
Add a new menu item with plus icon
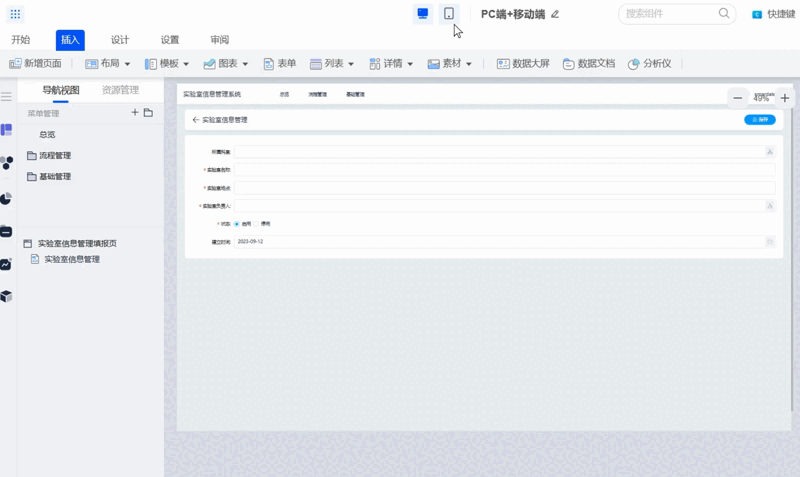tap(135, 112)
